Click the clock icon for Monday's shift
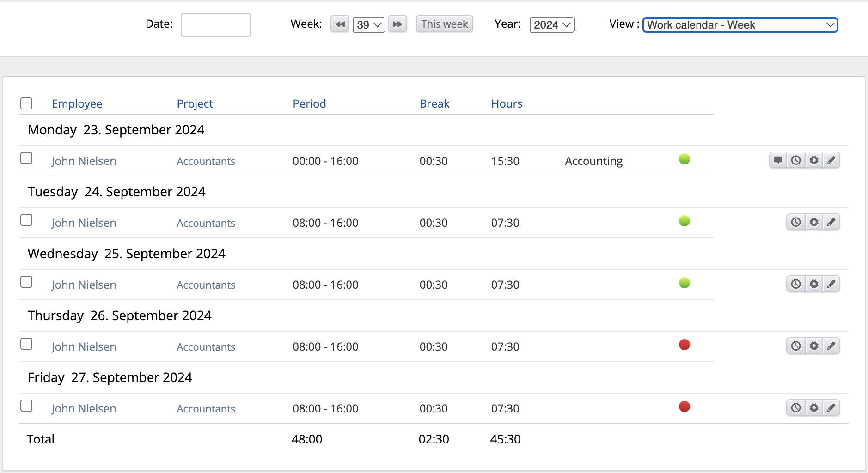This screenshot has width=868, height=473. (796, 160)
